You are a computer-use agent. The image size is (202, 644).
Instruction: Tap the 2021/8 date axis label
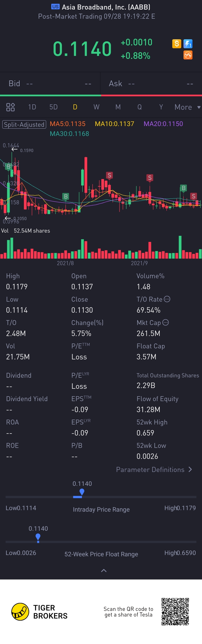coord(65,263)
